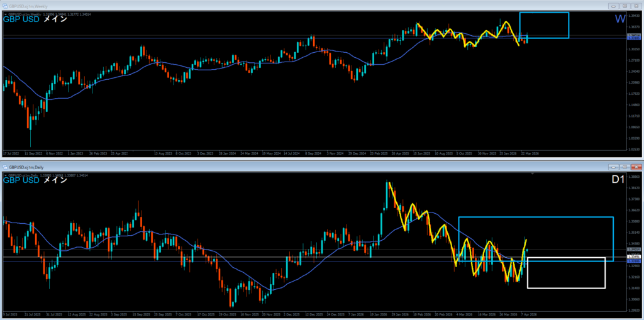644x320 pixels.
Task: Click the grey chart shift triangle in Daily chart
Action: click(x=533, y=175)
